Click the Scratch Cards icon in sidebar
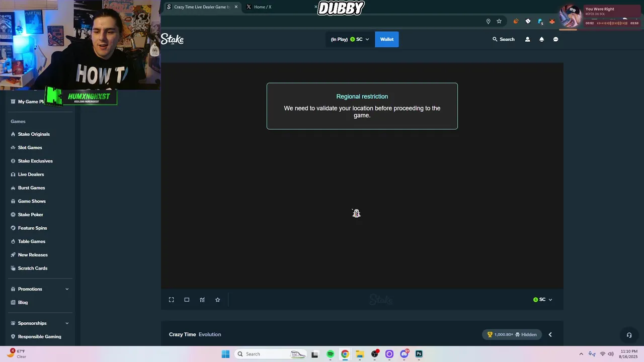Viewport: 644px width, 362px height. (13, 268)
